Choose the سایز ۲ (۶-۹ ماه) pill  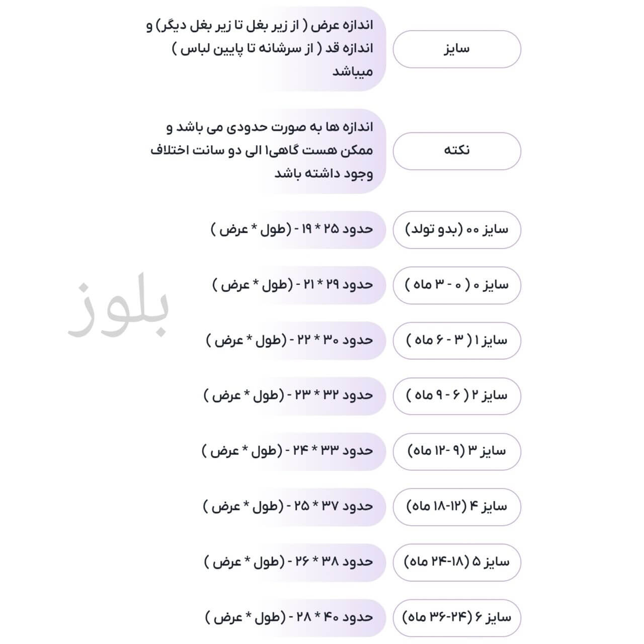click(x=456, y=395)
